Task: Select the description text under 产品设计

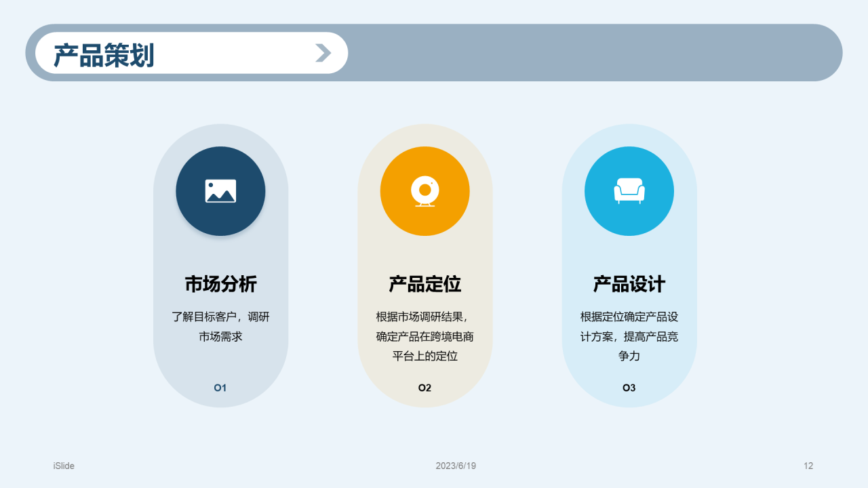Action: [629, 336]
